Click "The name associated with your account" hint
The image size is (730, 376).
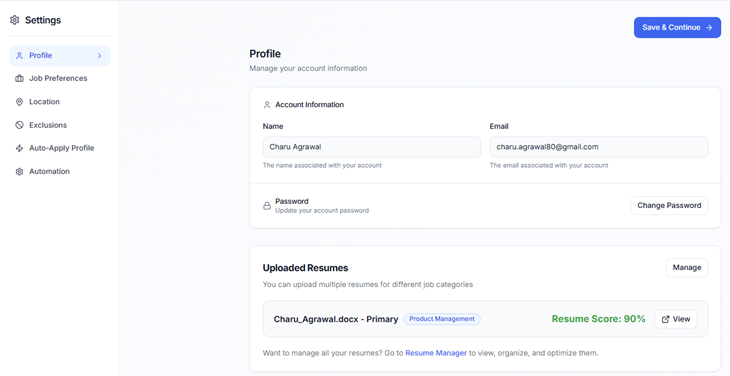coord(322,165)
